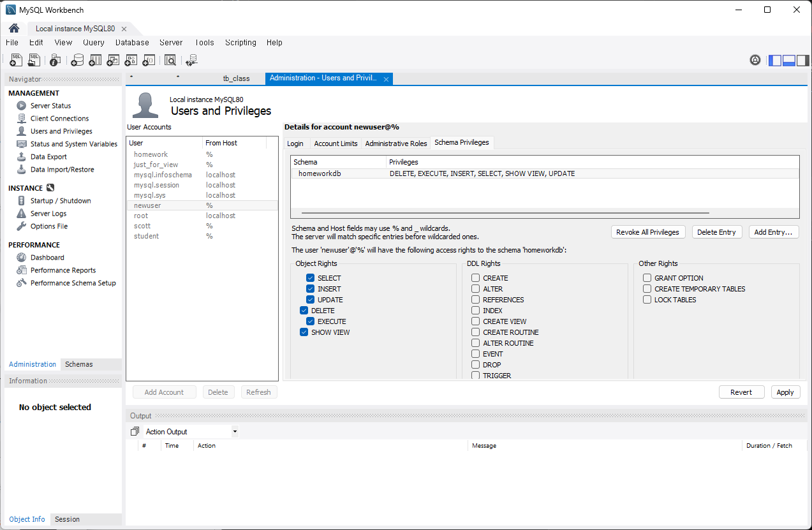
Task: Click the Output panel copy icon
Action: click(x=135, y=432)
